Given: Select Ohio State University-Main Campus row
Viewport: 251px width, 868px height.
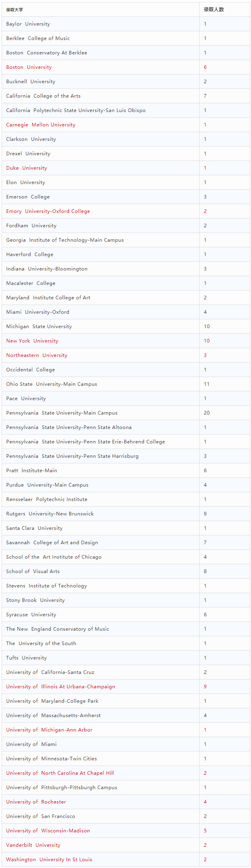Looking at the screenshot, I should point(125,384).
